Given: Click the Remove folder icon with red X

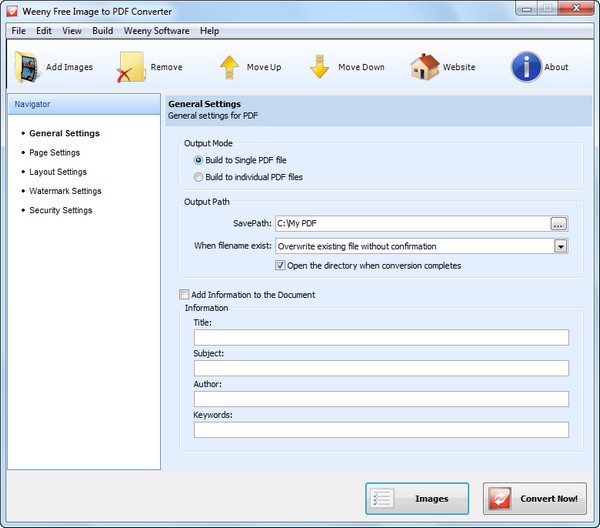Looking at the screenshot, I should click(130, 67).
